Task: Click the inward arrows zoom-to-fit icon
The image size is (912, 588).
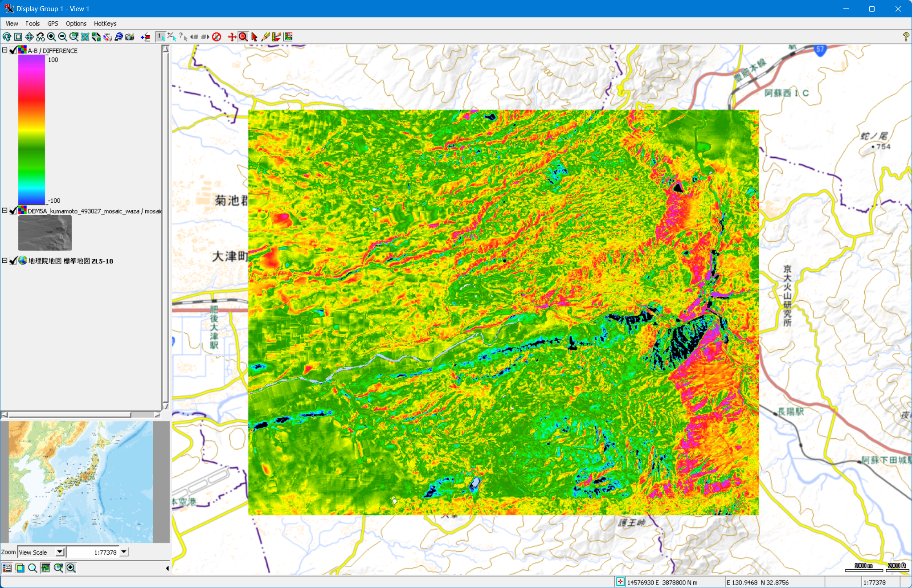Action: pos(85,37)
